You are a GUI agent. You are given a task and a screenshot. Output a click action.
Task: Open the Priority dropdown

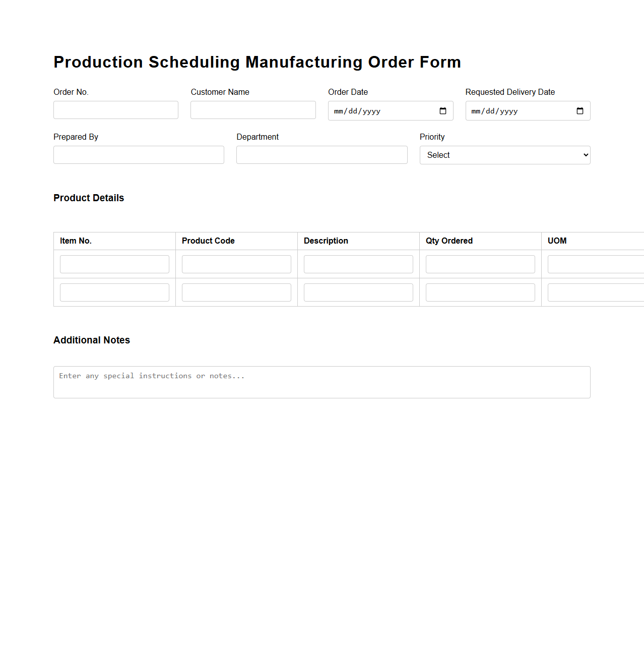pyautogui.click(x=504, y=155)
